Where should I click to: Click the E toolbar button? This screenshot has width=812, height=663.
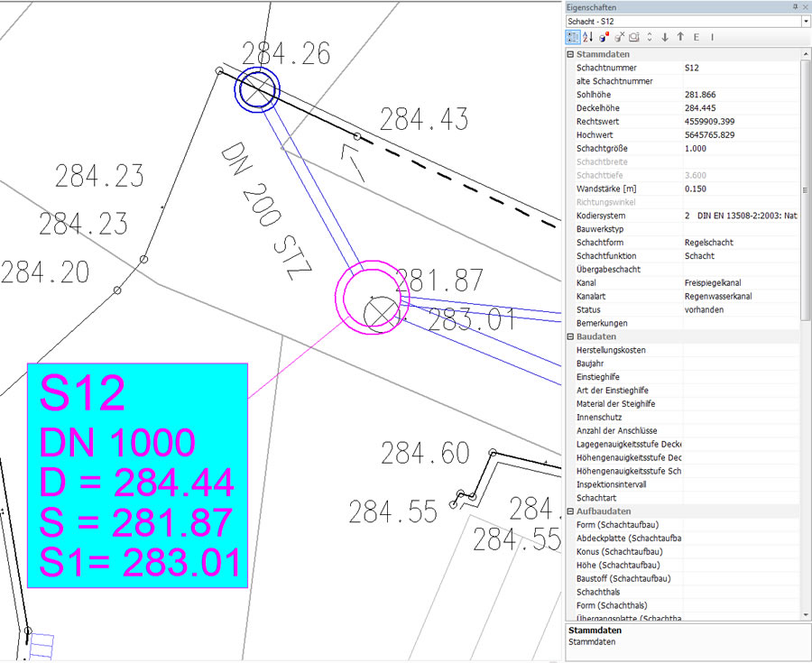(696, 37)
